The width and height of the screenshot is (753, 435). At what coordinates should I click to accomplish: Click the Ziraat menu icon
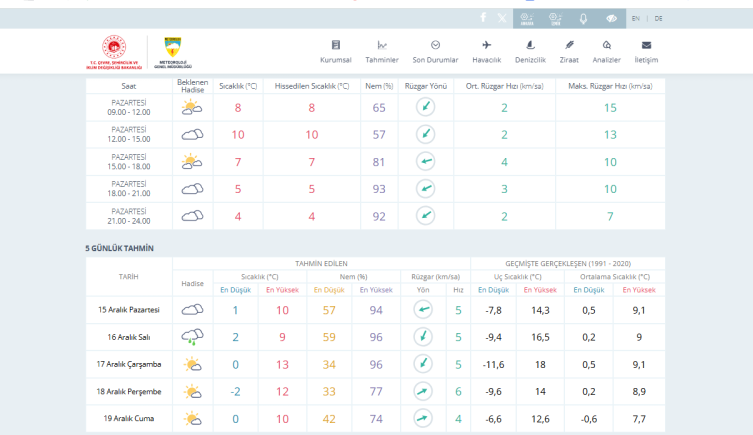point(569,51)
